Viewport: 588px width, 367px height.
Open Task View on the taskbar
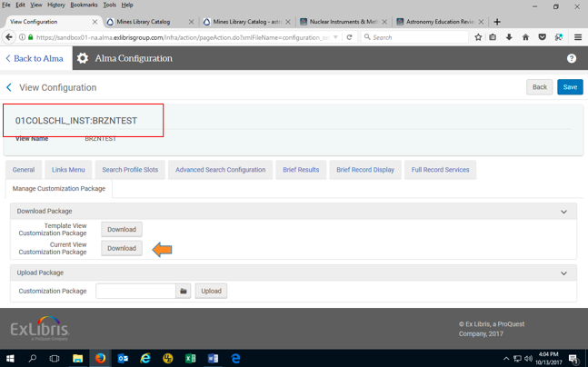point(55,359)
